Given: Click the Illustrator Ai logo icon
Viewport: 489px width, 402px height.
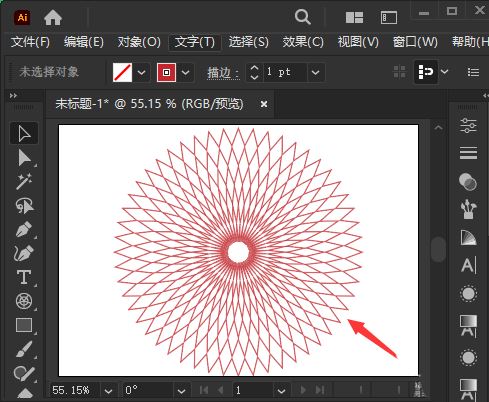Looking at the screenshot, I should (x=22, y=17).
